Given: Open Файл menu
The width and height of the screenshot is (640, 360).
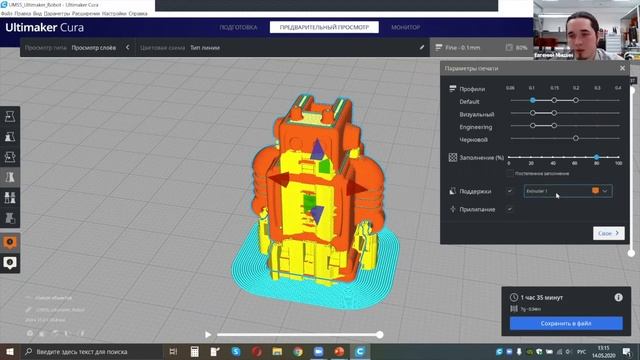Looking at the screenshot, I should pyautogui.click(x=6, y=13).
